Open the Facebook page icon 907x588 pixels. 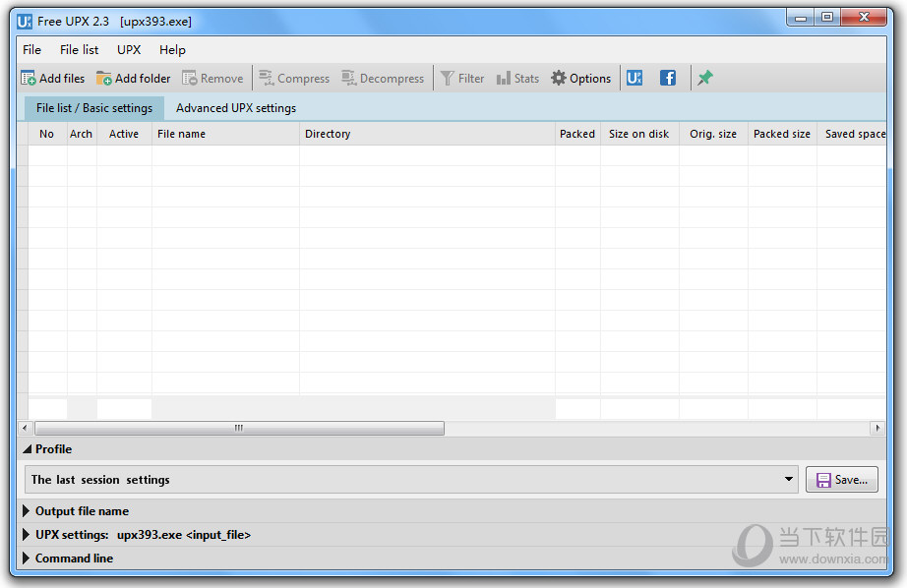point(668,78)
